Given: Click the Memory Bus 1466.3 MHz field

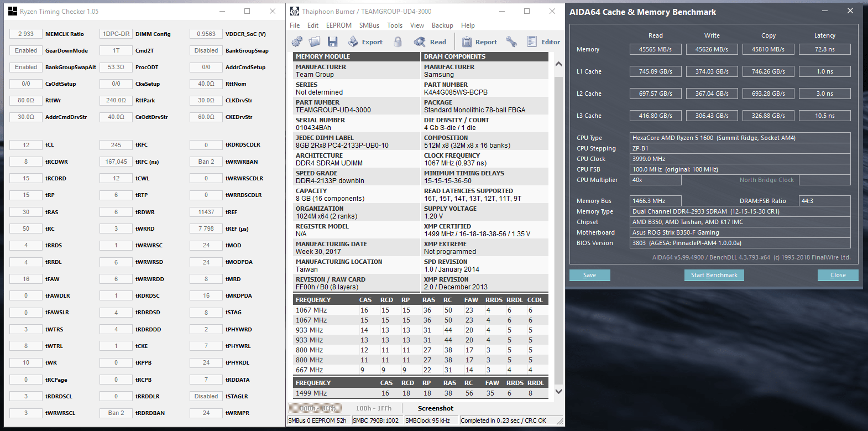Looking at the screenshot, I should (656, 201).
